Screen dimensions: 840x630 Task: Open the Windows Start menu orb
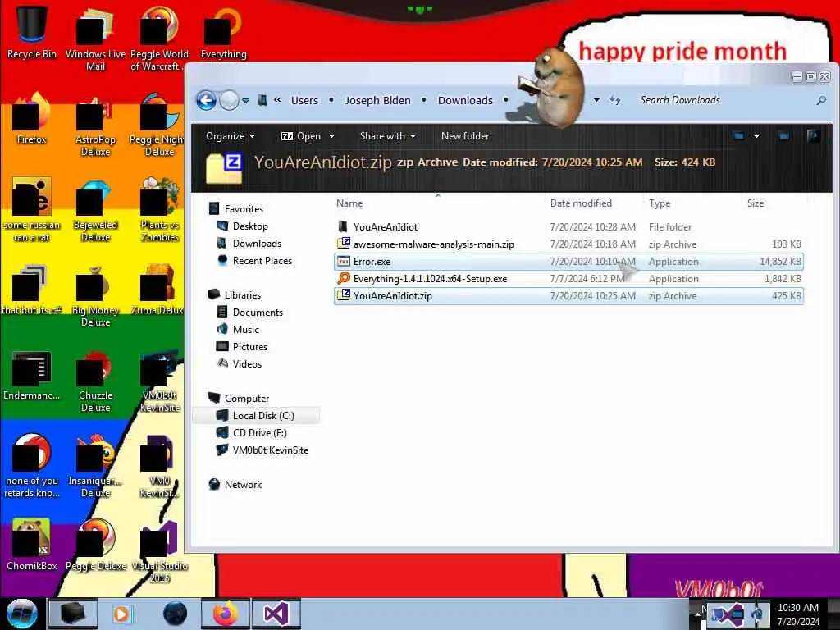click(21, 614)
